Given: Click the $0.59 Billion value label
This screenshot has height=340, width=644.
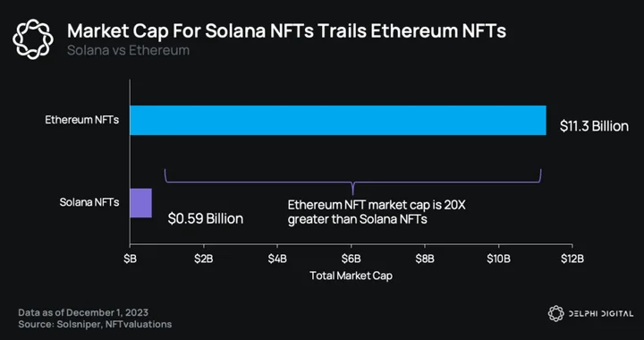Looking at the screenshot, I should coord(206,218).
